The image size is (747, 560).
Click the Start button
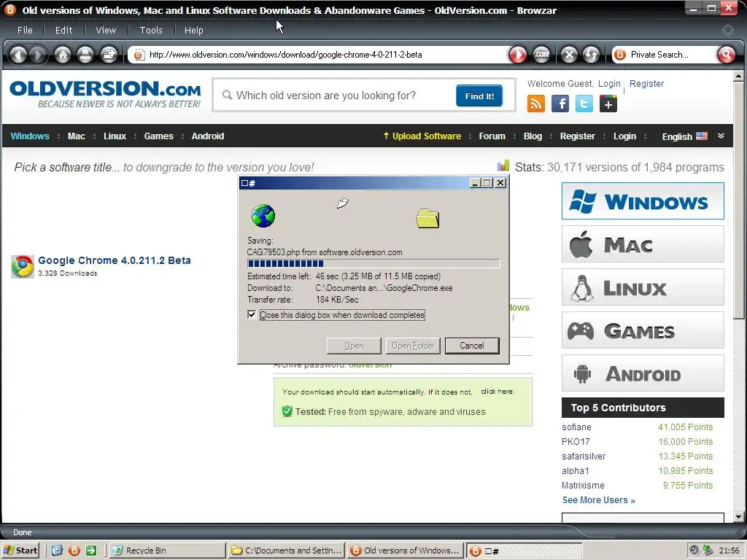(x=20, y=551)
